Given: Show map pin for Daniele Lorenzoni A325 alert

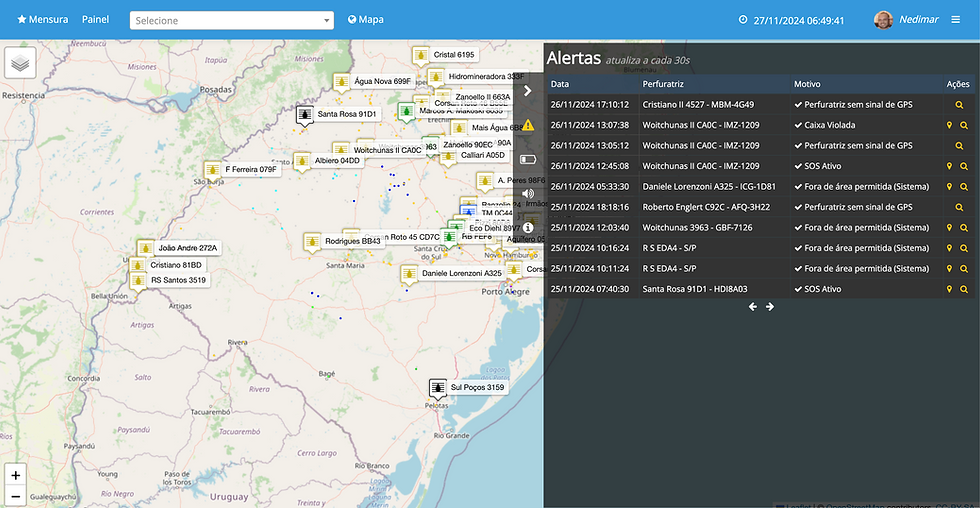Looking at the screenshot, I should [949, 187].
